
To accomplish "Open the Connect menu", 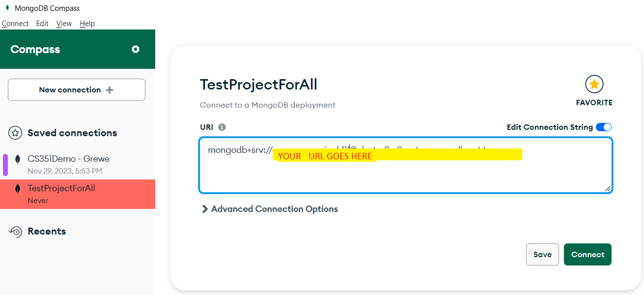I will (15, 24).
